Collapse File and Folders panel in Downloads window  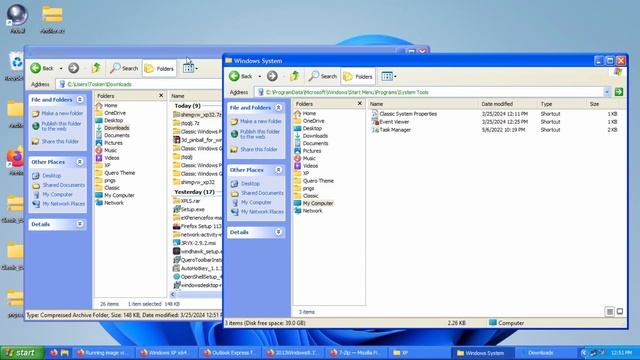click(80, 100)
